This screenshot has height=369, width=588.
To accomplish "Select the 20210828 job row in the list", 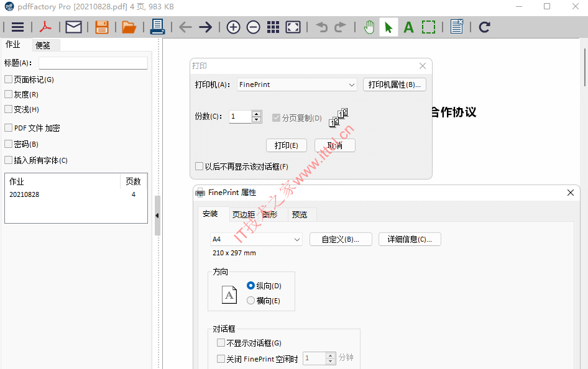I will point(76,194).
